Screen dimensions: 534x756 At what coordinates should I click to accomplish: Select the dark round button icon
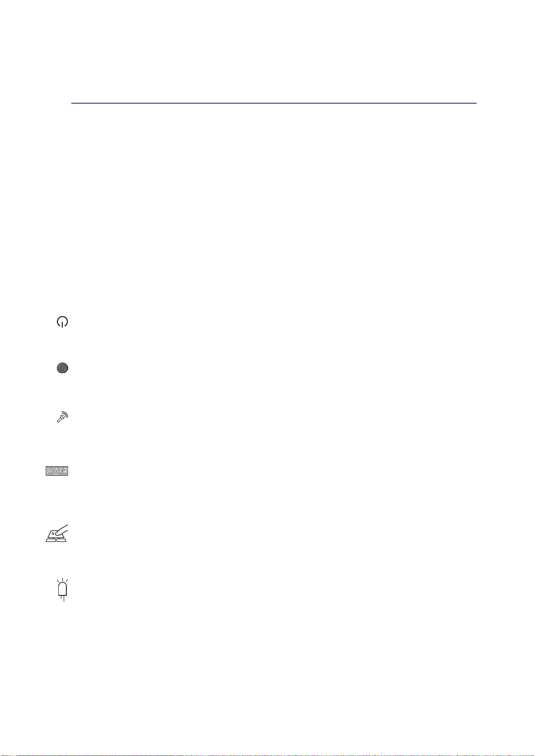coord(62,368)
